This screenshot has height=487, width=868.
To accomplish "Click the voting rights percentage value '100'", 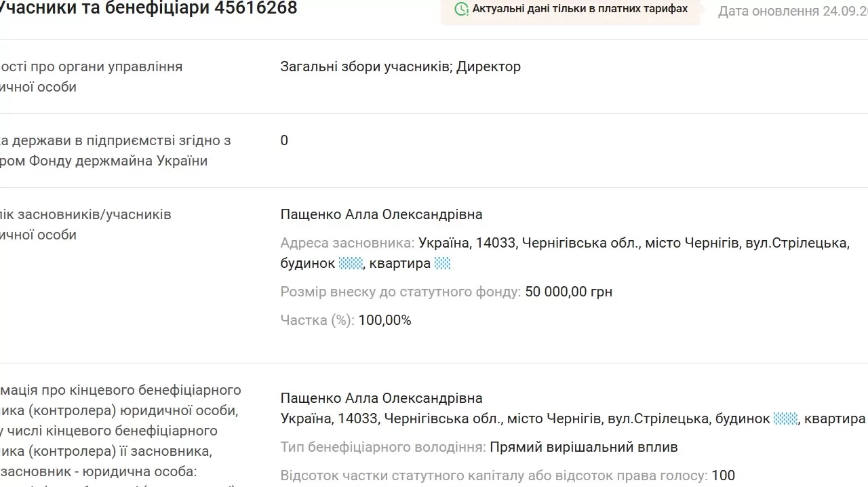I will click(x=723, y=475).
